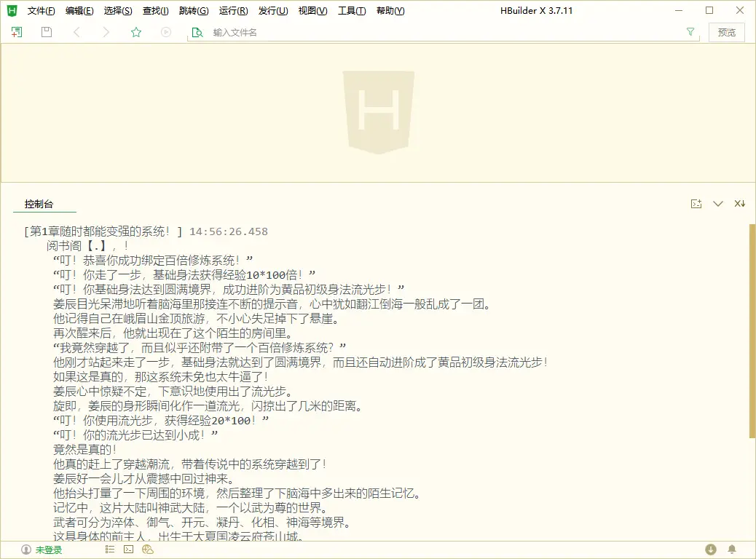Open the 发行(U) menu
Viewport: 756px width, 559px height.
[x=273, y=11]
